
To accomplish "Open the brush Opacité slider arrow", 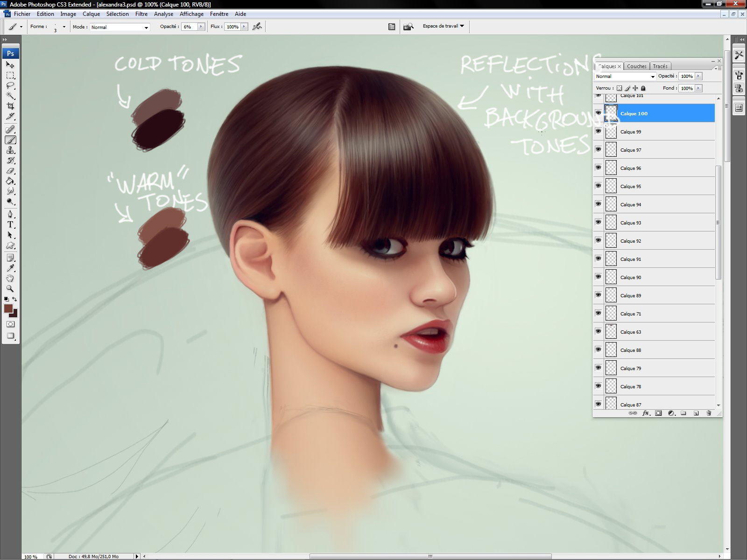I will pyautogui.click(x=201, y=27).
